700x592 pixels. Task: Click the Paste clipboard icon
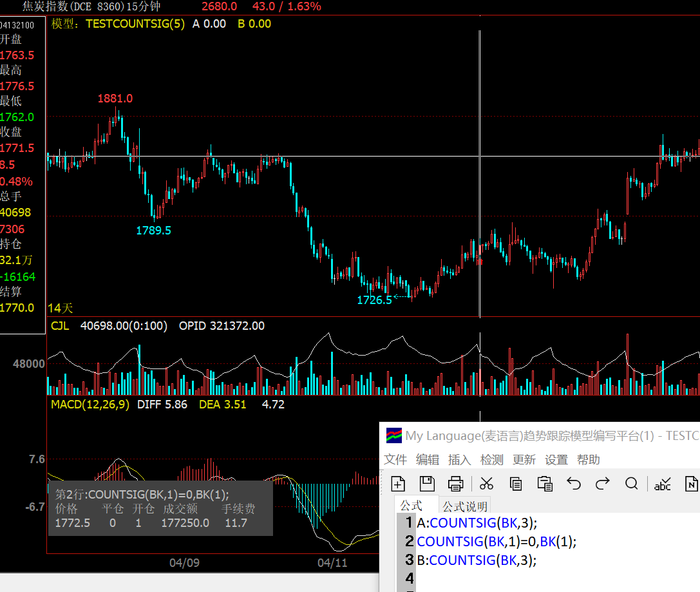545,483
